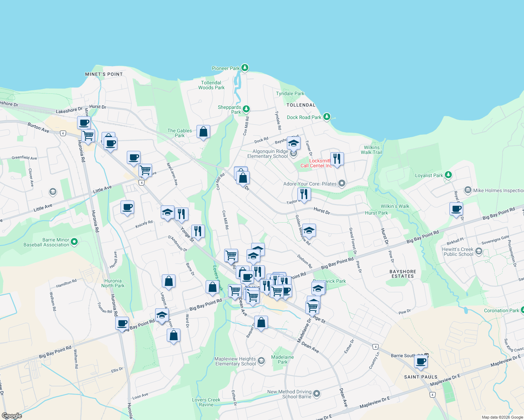Image resolution: width=524 pixels, height=420 pixels.
Task: Select the Loyalist Park tree marker
Action: pyautogui.click(x=447, y=175)
